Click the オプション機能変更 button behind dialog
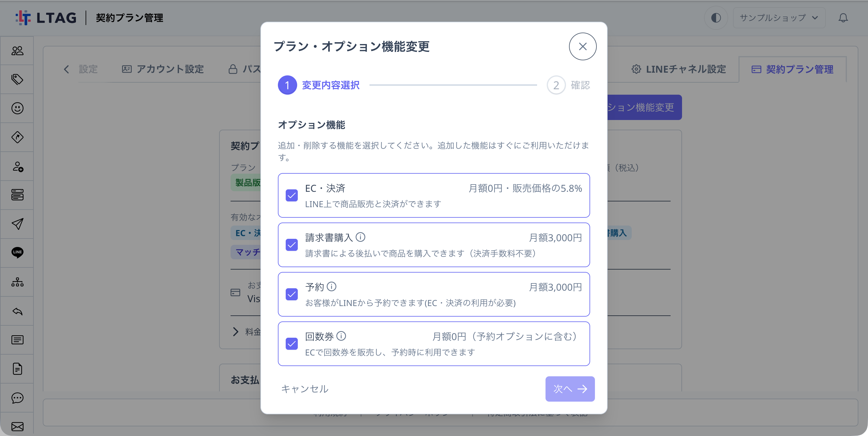The width and height of the screenshot is (868, 436). click(x=644, y=107)
